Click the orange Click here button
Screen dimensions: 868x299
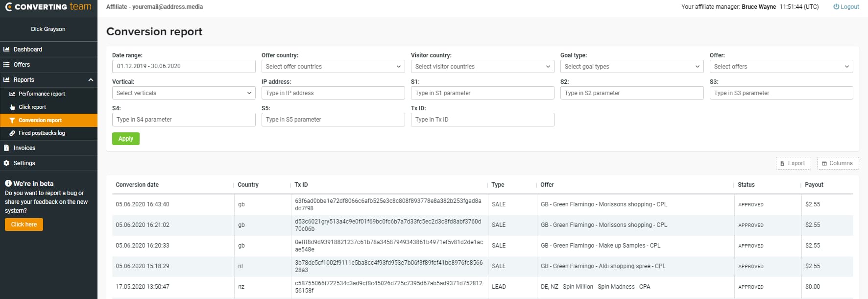coord(24,224)
